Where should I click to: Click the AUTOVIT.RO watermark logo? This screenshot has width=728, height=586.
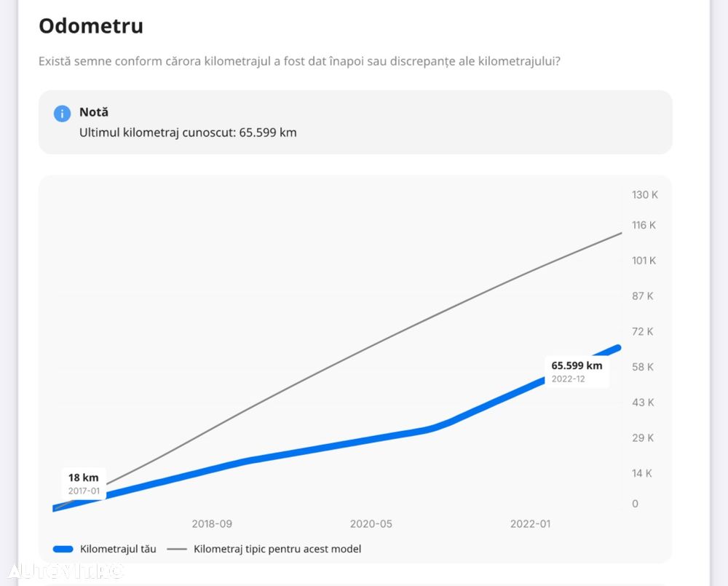coord(63,570)
